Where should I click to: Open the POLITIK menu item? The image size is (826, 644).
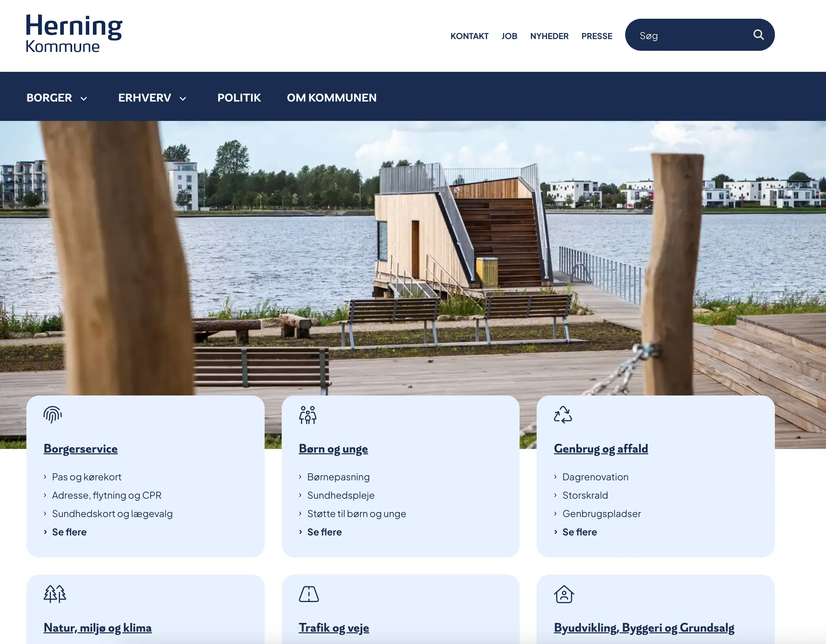239,98
